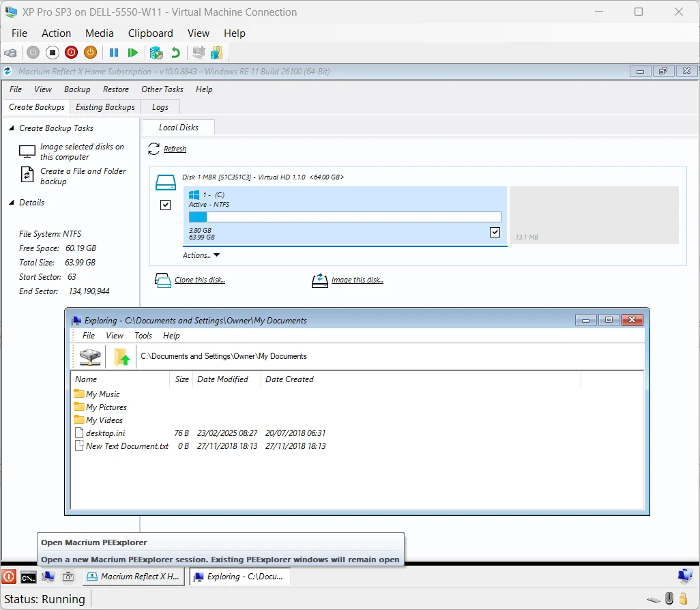
Task: Click the red Shut Down VM icon
Action: pyautogui.click(x=71, y=53)
